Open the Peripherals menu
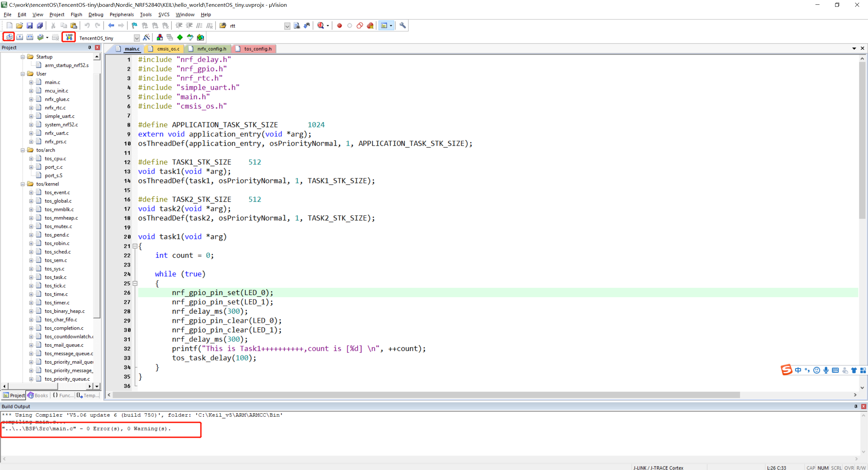This screenshot has width=868, height=470. tap(122, 15)
